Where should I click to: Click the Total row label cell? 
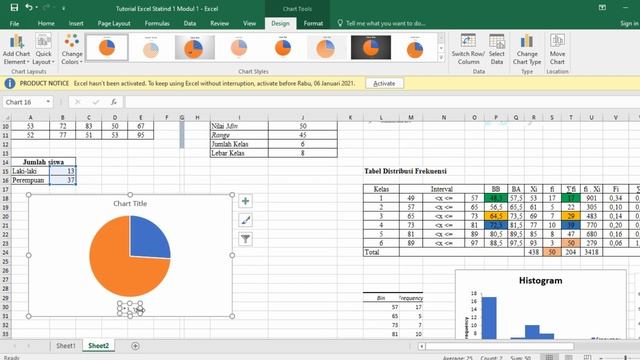(x=381, y=252)
